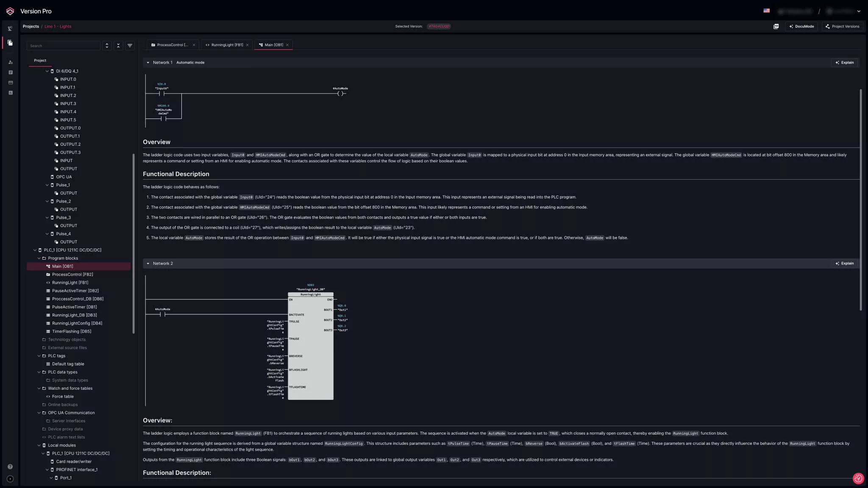
Task: Click the robot arm icon in sidebar
Action: pos(10,28)
